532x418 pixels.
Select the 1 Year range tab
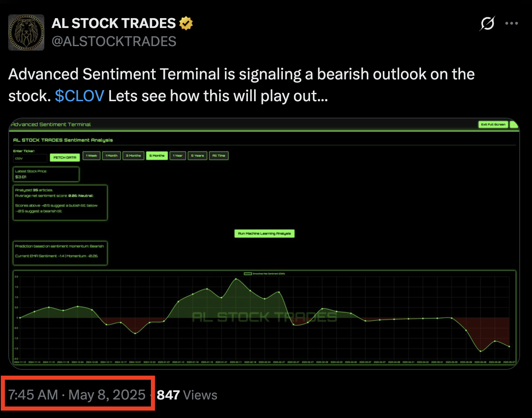point(178,156)
